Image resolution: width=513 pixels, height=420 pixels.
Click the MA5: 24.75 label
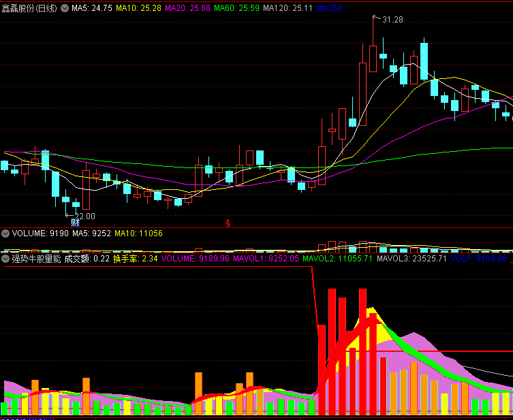(x=92, y=8)
